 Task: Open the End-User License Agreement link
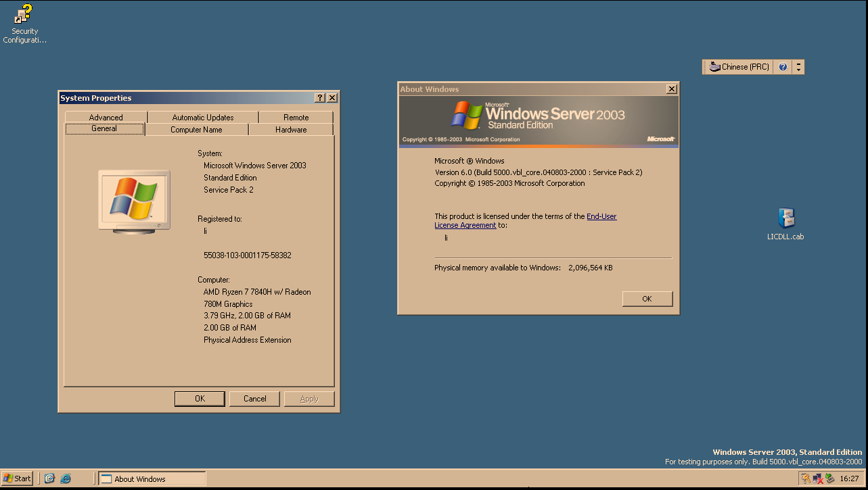pyautogui.click(x=526, y=220)
